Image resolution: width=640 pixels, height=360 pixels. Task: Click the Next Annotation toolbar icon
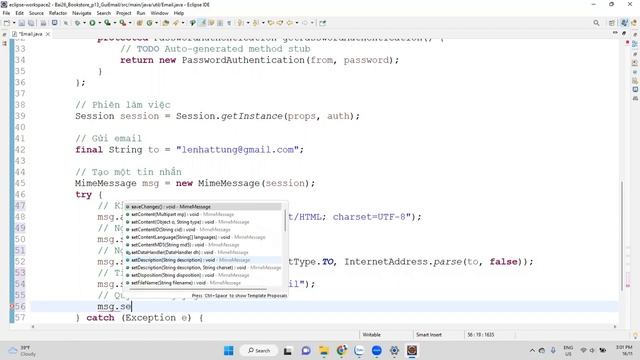tap(240, 23)
